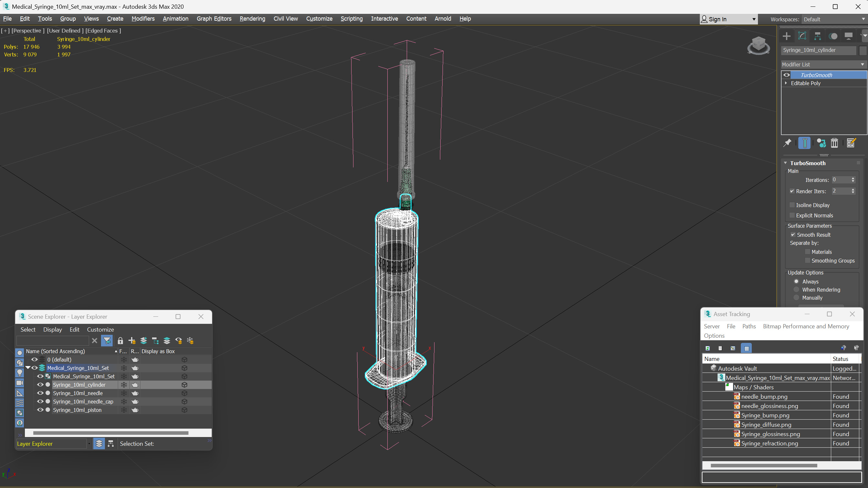868x488 pixels.
Task: Select the Rendering menu in menu bar
Action: click(x=251, y=18)
